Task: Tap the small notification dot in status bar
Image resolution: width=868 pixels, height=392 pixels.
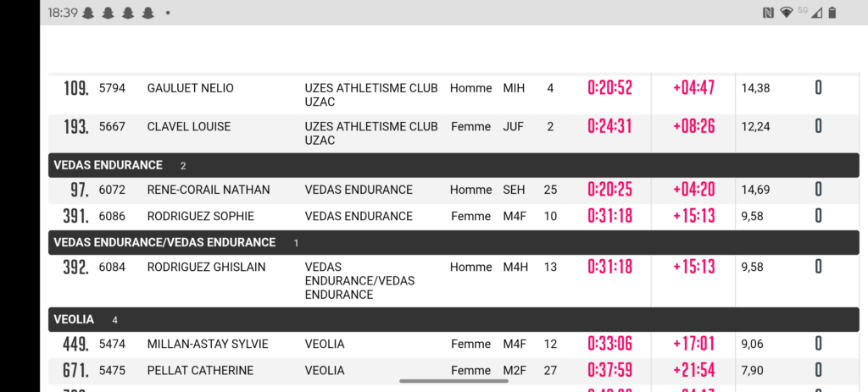Action: (168, 14)
